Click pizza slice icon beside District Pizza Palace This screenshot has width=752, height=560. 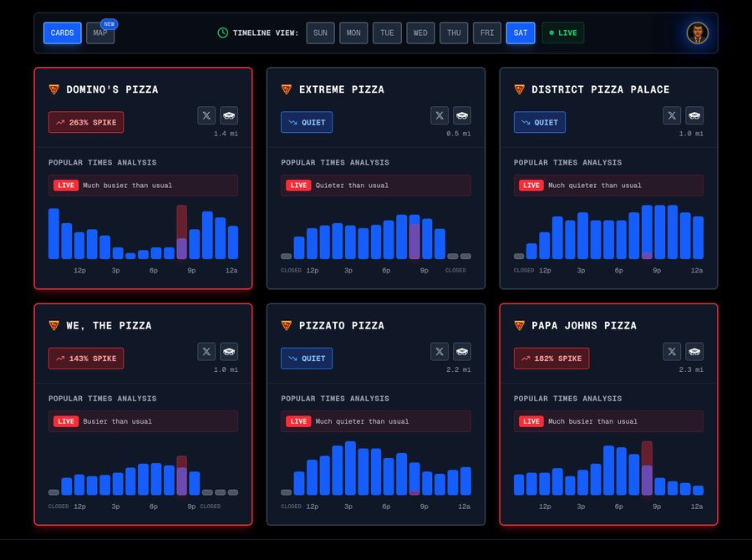[x=520, y=89]
